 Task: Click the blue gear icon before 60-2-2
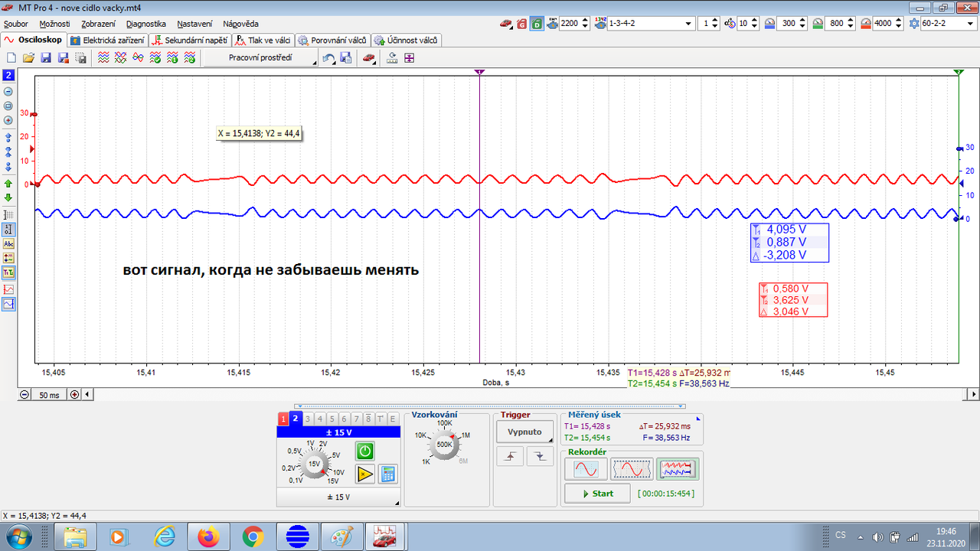coord(913,23)
